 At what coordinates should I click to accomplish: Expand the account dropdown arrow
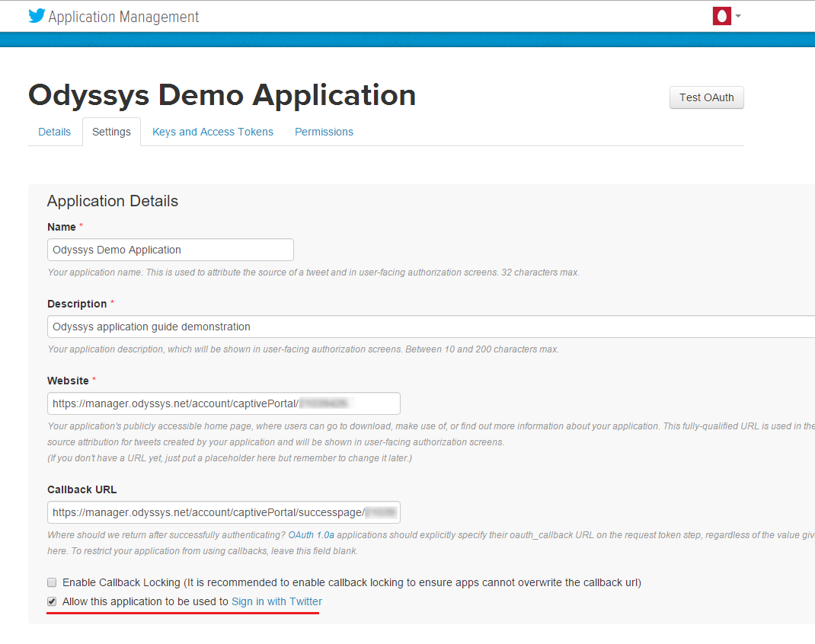738,16
